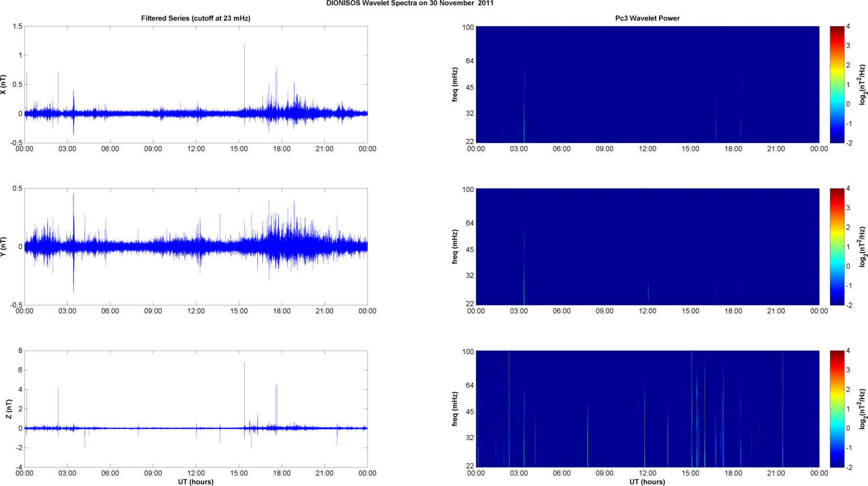Select the Pc3 Wavelet Power heading
The image size is (868, 486).
(x=647, y=18)
